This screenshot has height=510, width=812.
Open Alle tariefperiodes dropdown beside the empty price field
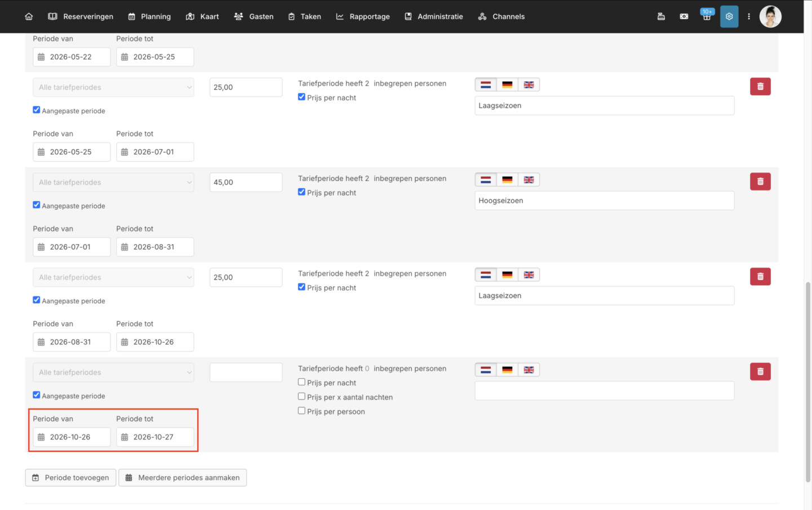113,372
